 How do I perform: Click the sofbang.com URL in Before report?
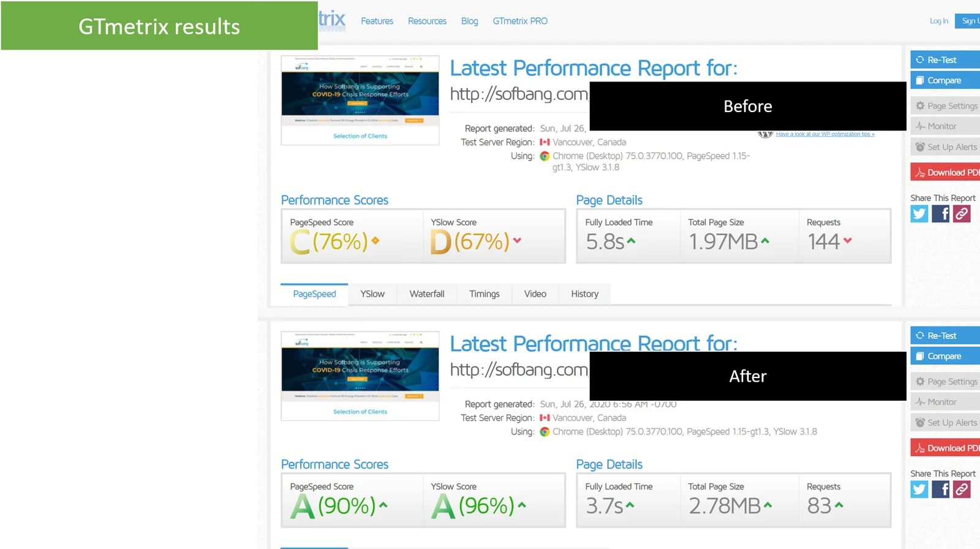(519, 94)
